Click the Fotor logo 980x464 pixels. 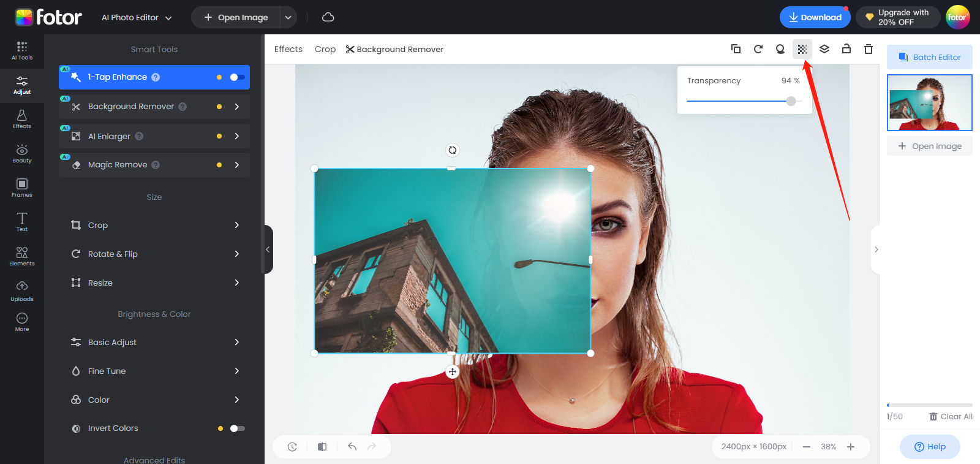pos(48,17)
